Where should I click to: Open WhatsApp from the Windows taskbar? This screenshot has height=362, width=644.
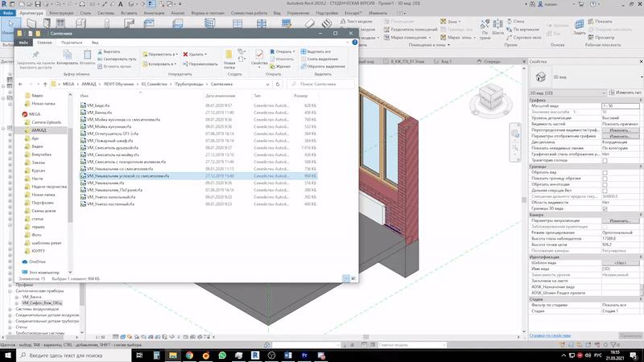click(222, 355)
